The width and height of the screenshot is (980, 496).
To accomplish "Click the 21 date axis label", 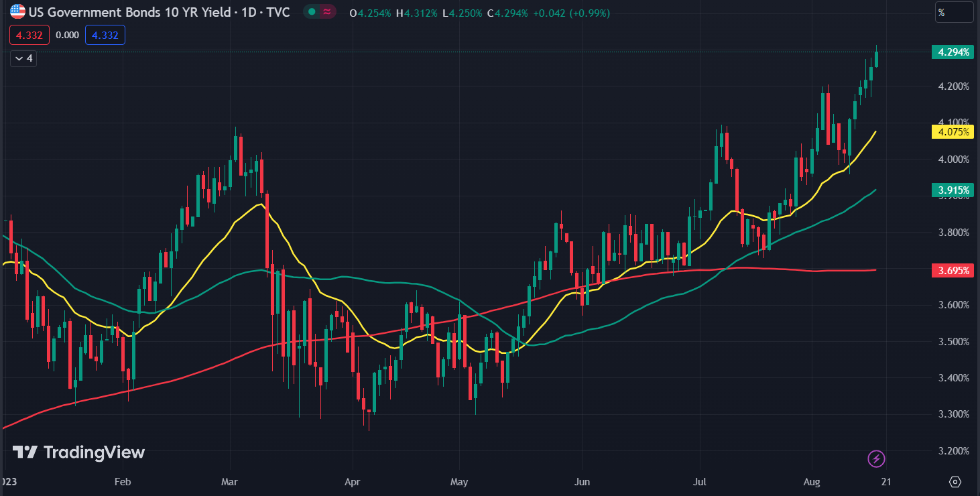I will [x=886, y=481].
